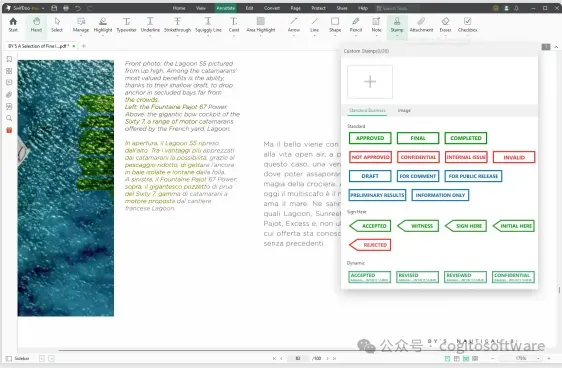Switch to the Image stamp tab
562x368 pixels.
[x=404, y=110]
